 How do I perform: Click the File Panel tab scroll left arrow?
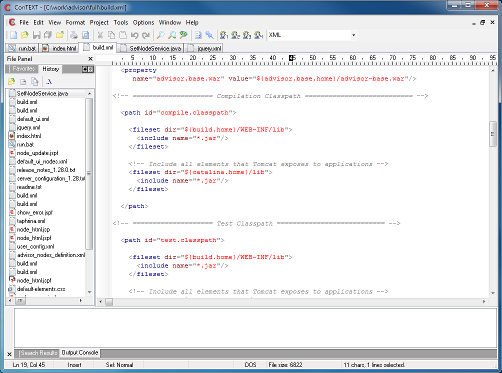pos(85,69)
